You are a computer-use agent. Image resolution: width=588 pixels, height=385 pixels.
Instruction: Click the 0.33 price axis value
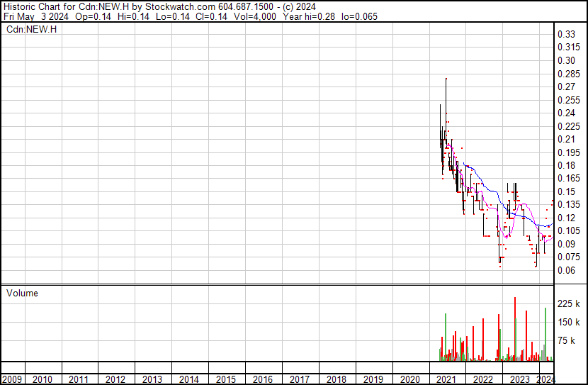tap(566, 34)
